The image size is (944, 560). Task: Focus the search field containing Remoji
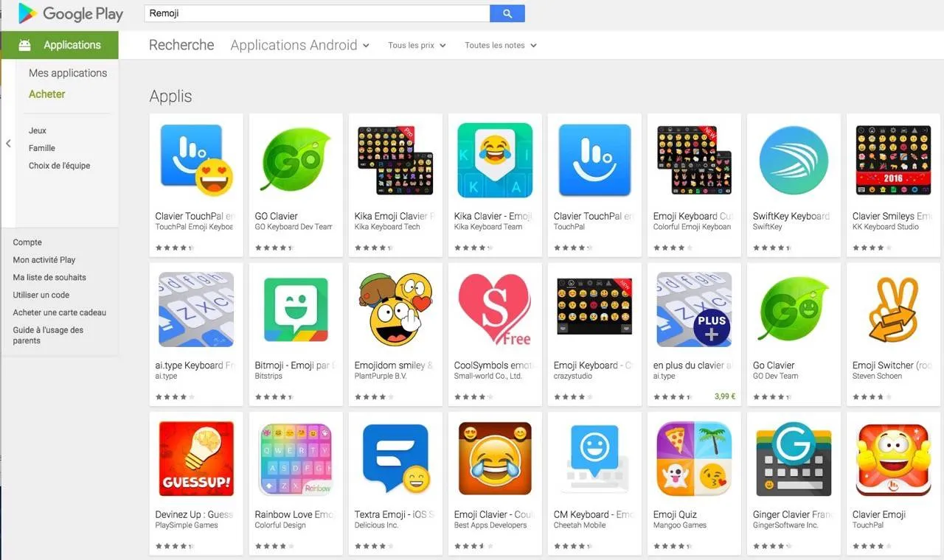pos(317,13)
